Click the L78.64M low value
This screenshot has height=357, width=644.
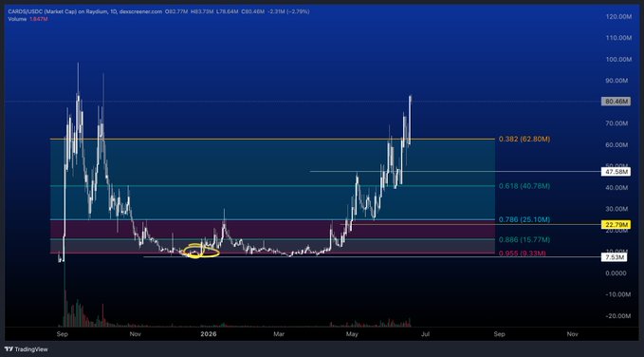[227, 12]
